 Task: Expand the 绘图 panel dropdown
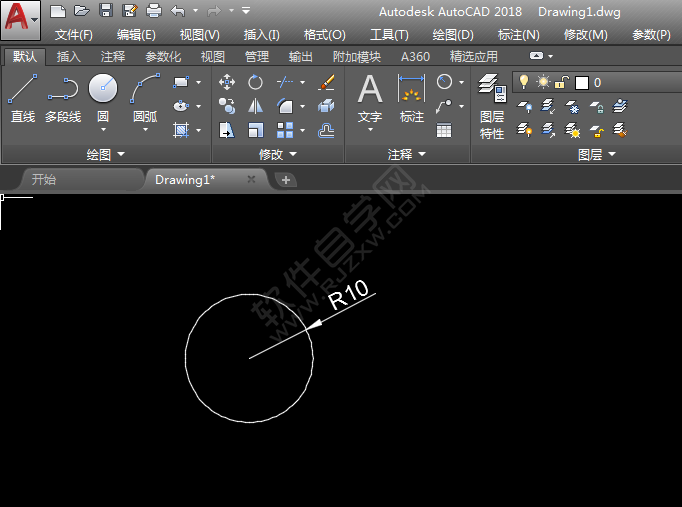106,155
